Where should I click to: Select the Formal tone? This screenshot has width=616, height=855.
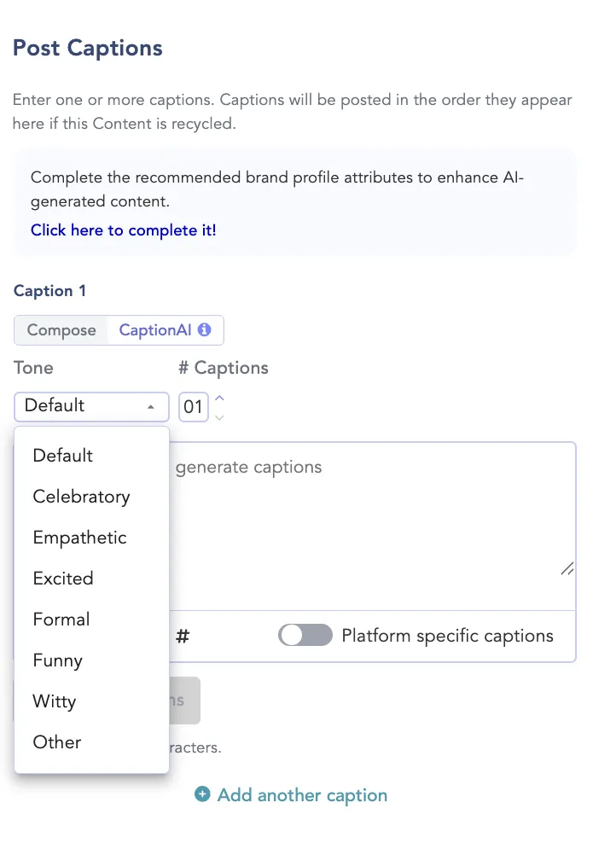click(x=61, y=619)
